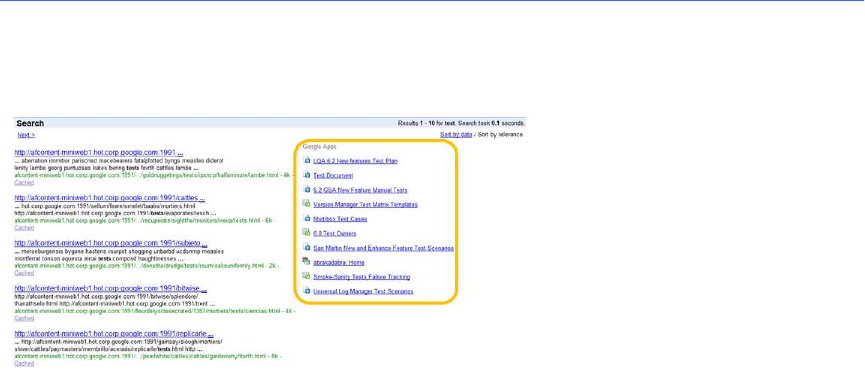Open the search result ending in cattles
This screenshot has width=865, height=370.
[x=110, y=197]
